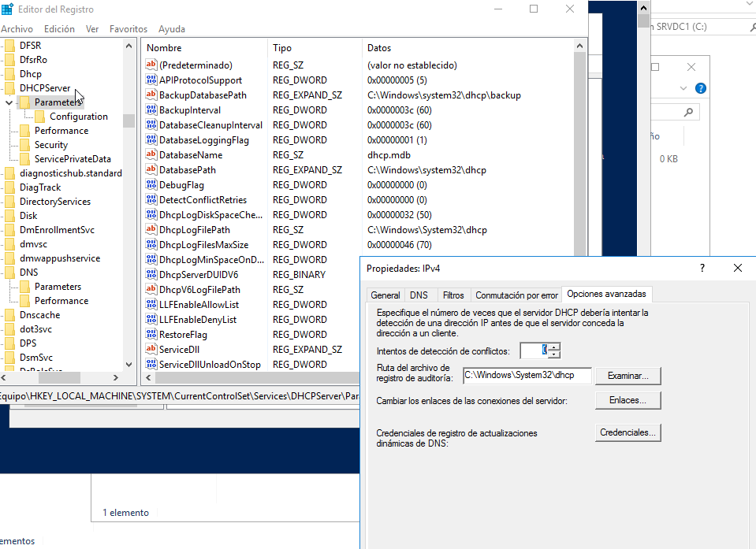Select the DNS folder icon in tree
The image size is (756, 549).
coord(10,273)
